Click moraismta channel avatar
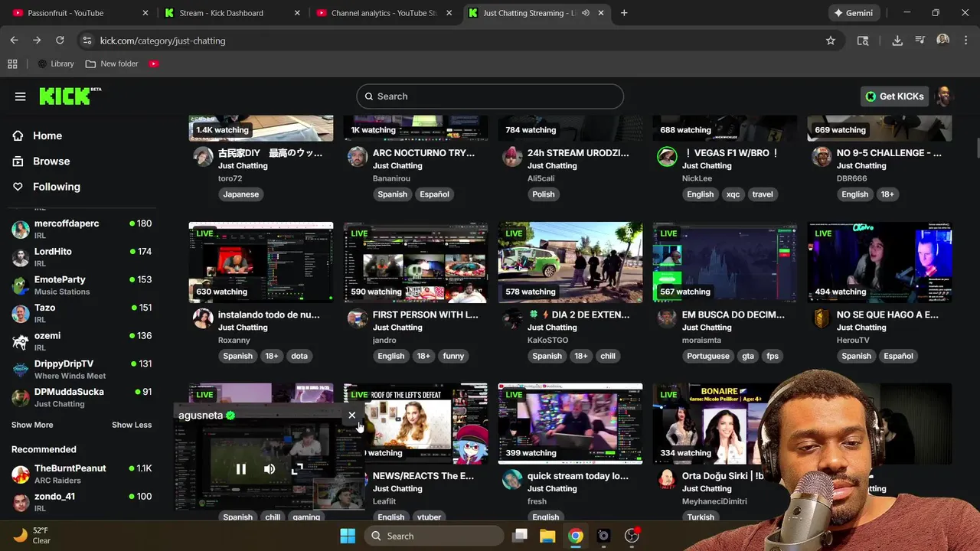 [667, 318]
